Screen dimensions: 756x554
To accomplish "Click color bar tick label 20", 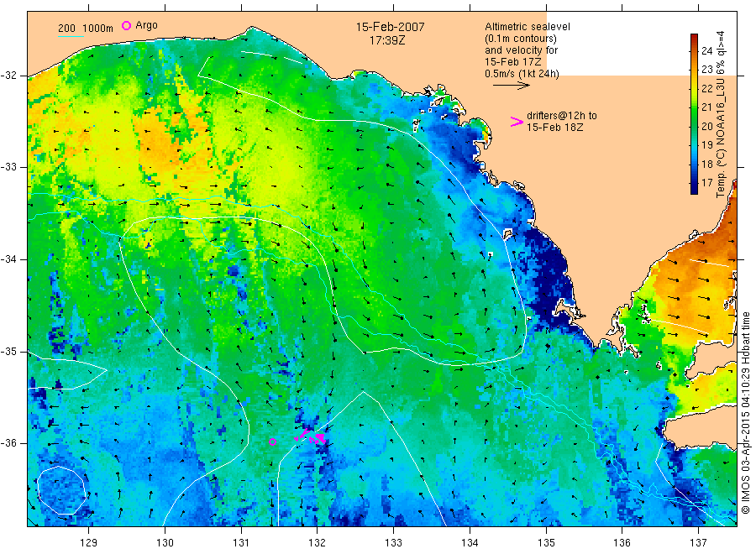I will click(706, 126).
